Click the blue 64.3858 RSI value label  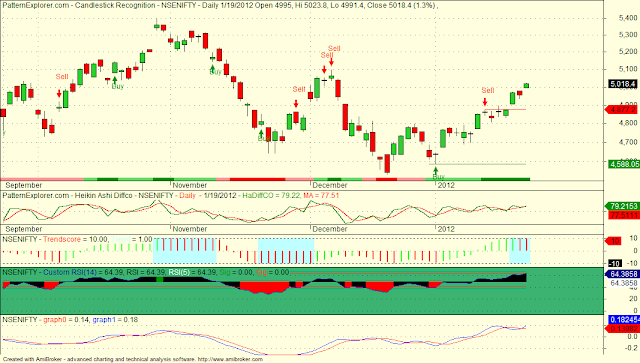click(622, 274)
